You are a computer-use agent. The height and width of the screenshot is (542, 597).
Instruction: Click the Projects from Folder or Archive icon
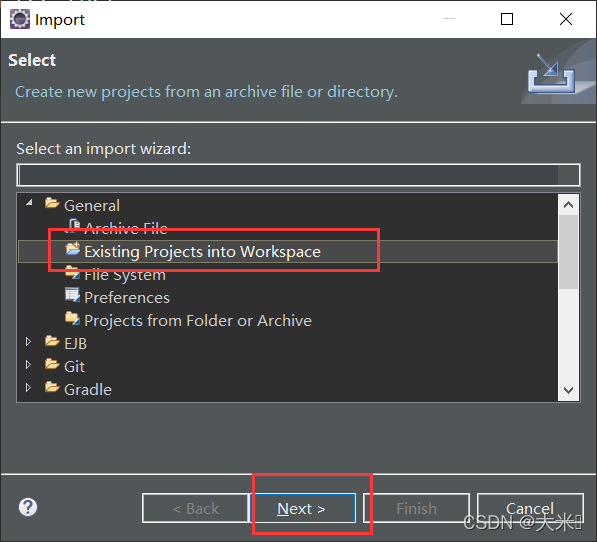point(72,319)
